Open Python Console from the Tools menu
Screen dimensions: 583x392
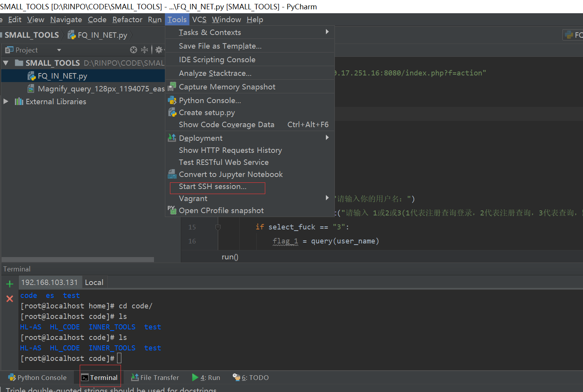(x=210, y=100)
